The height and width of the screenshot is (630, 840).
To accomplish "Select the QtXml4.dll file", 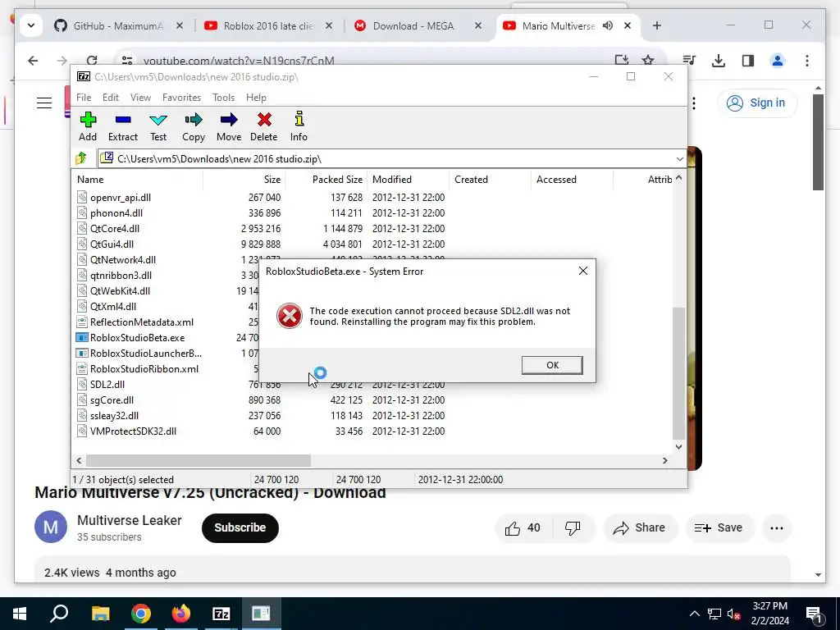I will click(x=113, y=307).
